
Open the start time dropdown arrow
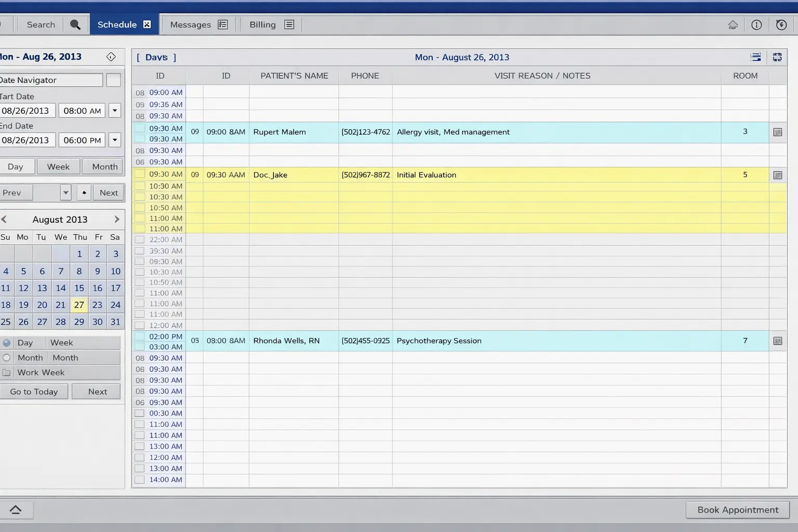114,110
